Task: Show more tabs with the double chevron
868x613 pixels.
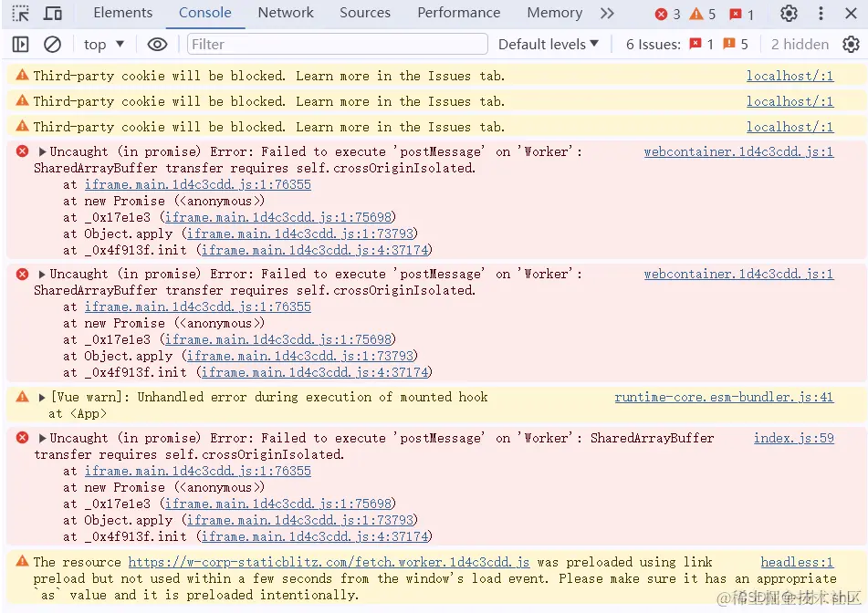Action: pyautogui.click(x=607, y=14)
